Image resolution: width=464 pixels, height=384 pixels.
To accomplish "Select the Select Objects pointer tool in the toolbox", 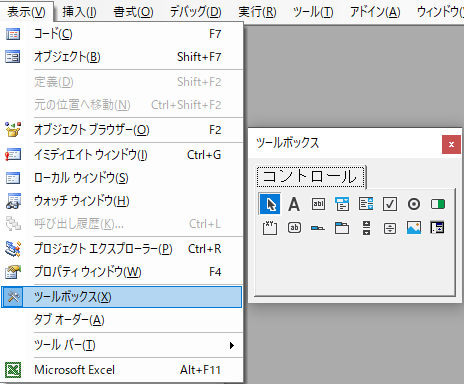I will point(270,204).
